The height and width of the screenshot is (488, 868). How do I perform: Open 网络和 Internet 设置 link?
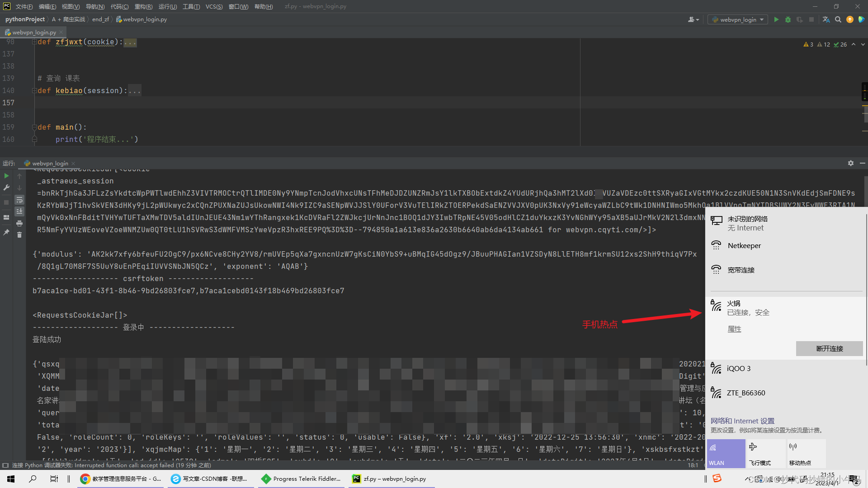pos(742,421)
